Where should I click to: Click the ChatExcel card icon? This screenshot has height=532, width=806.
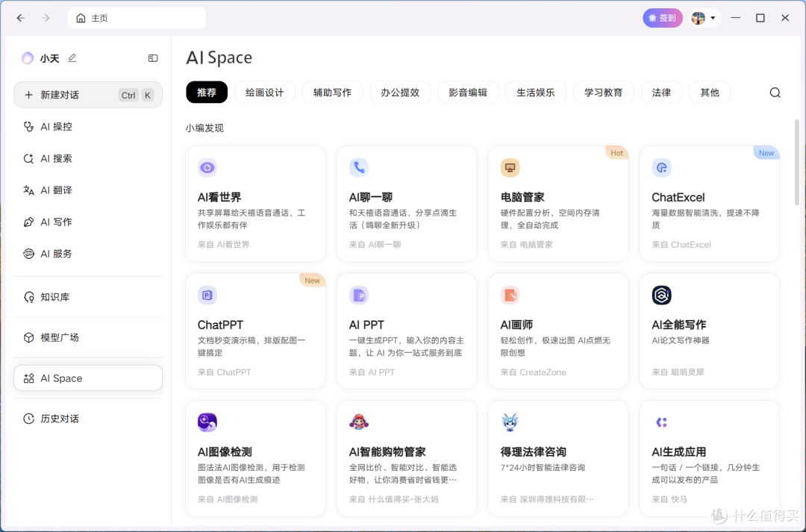[661, 168]
